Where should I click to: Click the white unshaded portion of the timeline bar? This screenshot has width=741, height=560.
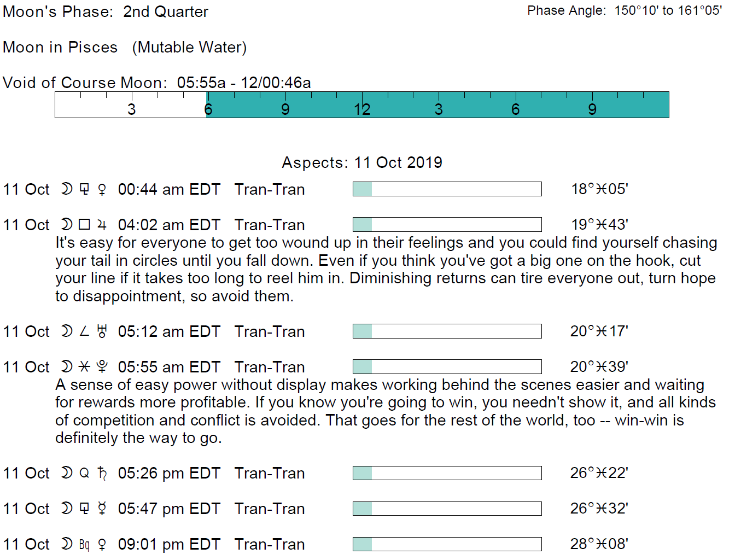coord(130,105)
